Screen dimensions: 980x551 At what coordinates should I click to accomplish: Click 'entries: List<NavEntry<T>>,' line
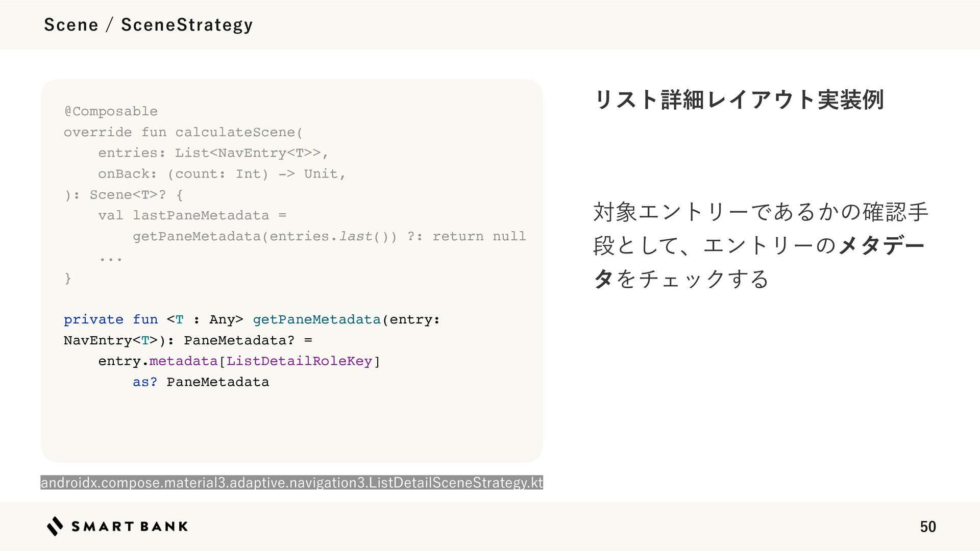pyautogui.click(x=213, y=153)
